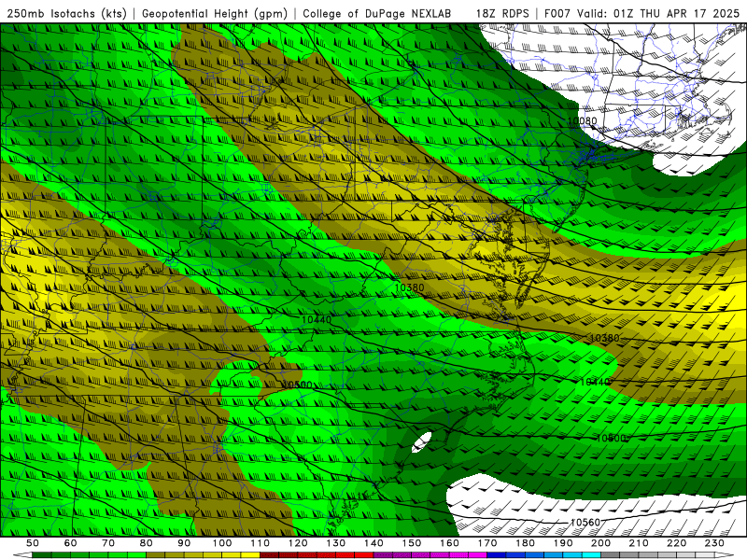The width and height of the screenshot is (747, 560).
Task: Click the 'Geopotential Height (gpm)' header text
Action: coord(215,13)
